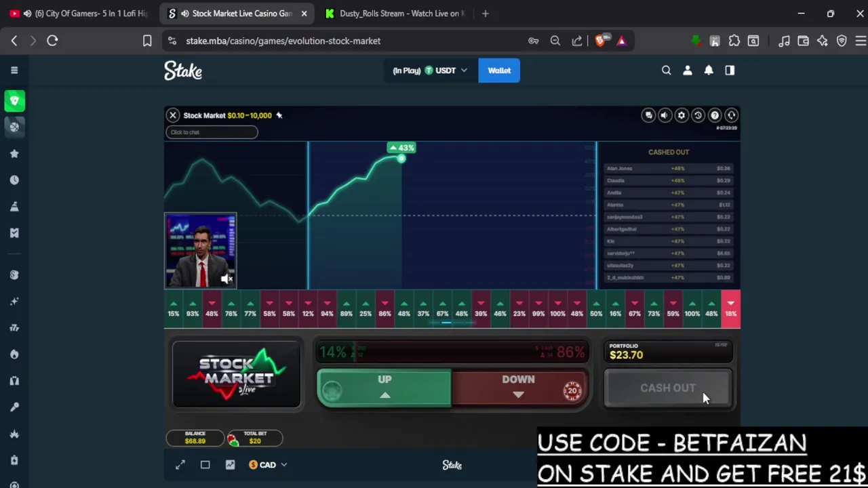Expand the USDT currency dropdown
868x488 pixels.
point(430,70)
